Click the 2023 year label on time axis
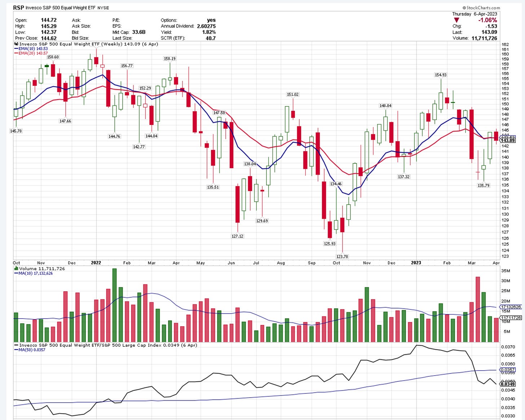The height and width of the screenshot is (420, 525). pyautogui.click(x=416, y=263)
